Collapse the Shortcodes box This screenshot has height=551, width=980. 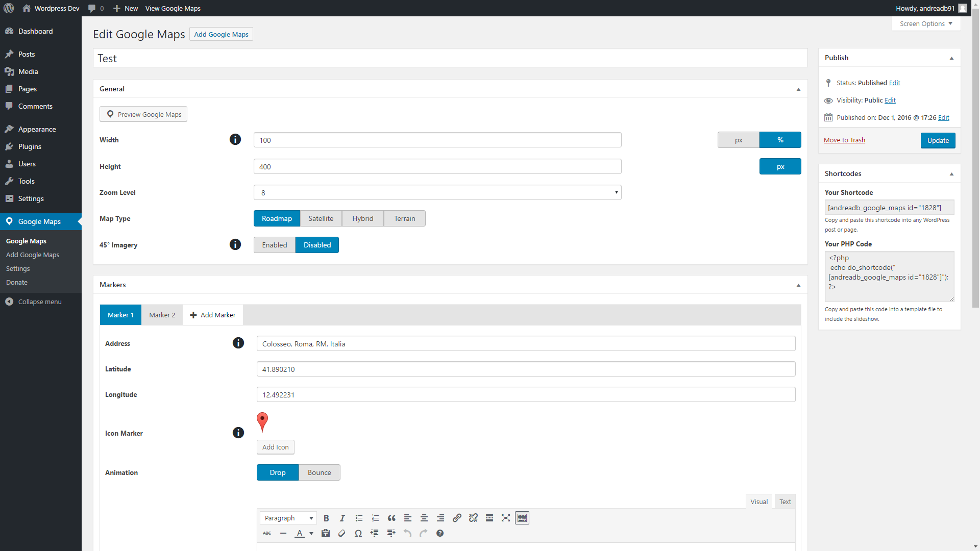[952, 174]
